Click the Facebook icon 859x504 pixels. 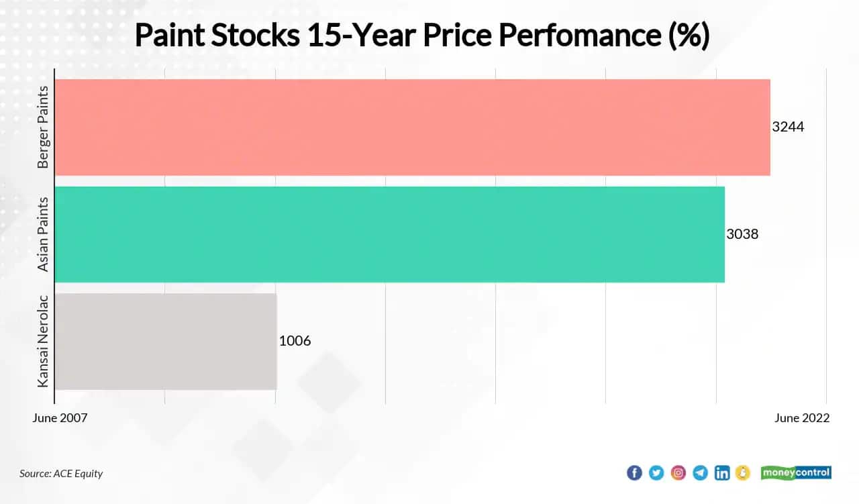pyautogui.click(x=634, y=473)
